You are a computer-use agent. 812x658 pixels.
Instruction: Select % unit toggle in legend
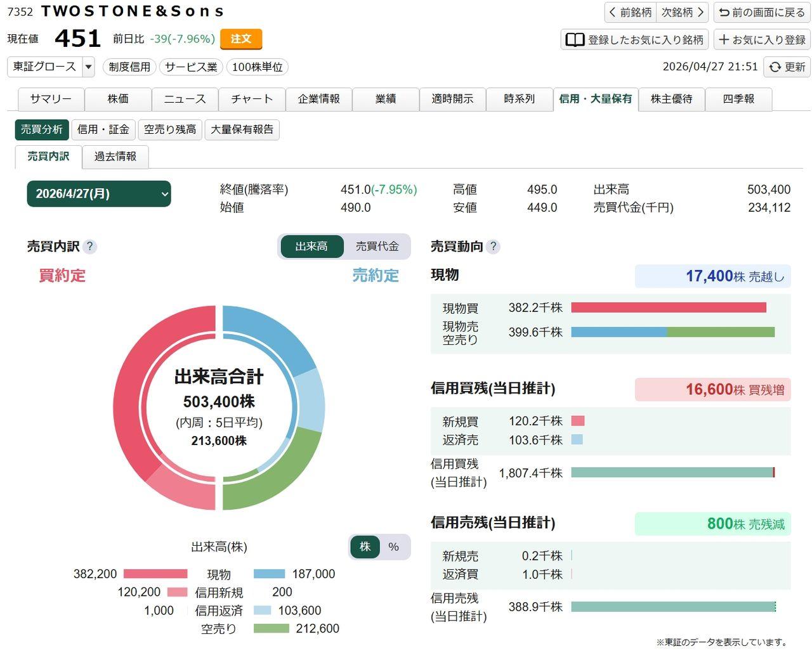[394, 547]
